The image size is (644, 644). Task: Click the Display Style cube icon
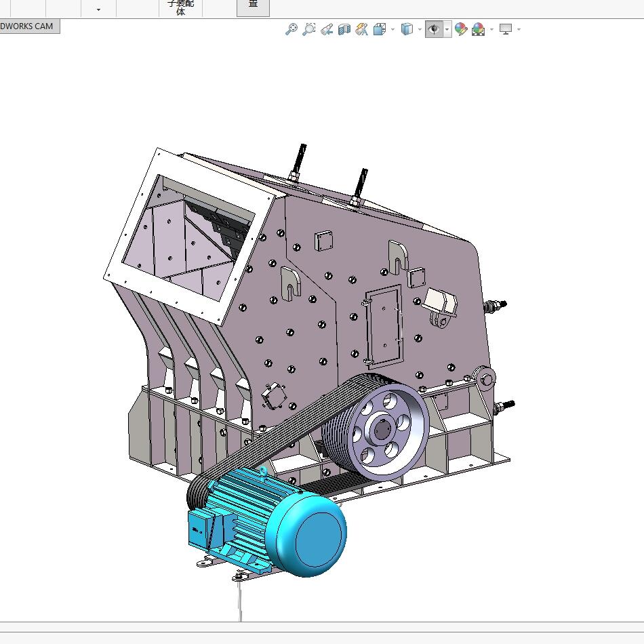(x=407, y=29)
